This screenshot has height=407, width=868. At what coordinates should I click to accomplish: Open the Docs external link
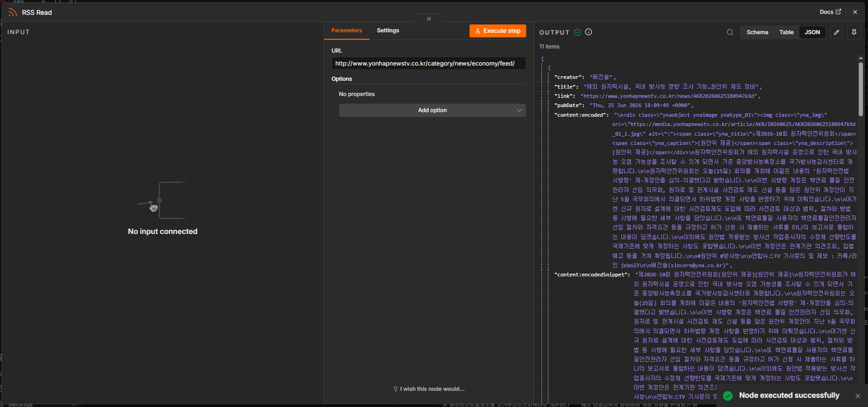(x=830, y=12)
